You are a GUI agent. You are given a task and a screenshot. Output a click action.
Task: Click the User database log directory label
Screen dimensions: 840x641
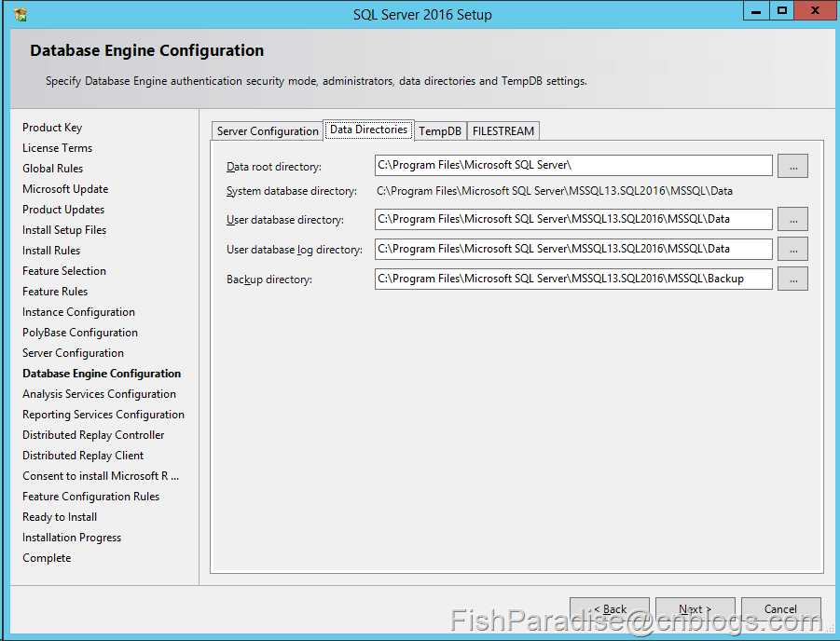(x=294, y=250)
